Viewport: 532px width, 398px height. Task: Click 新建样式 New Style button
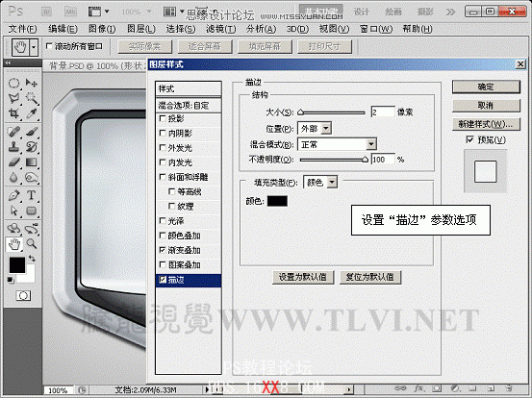coord(486,124)
